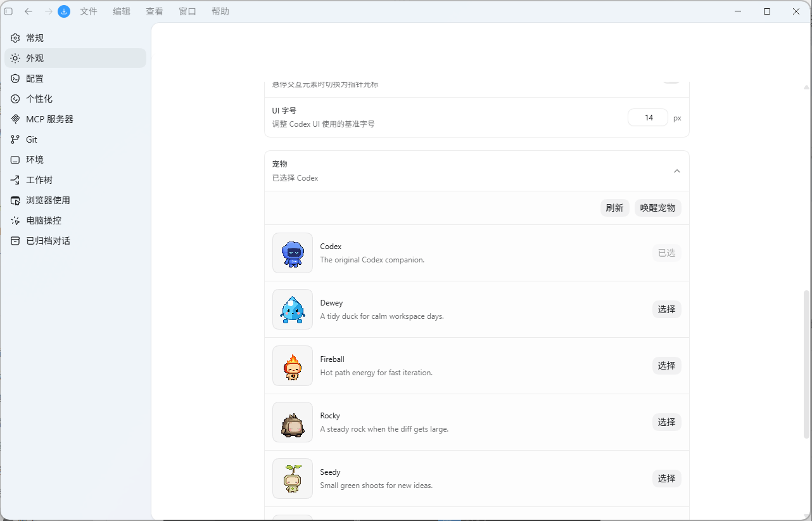Viewport: 812px width, 521px height.
Task: Go forward with the right arrow icon
Action: [x=49, y=11]
